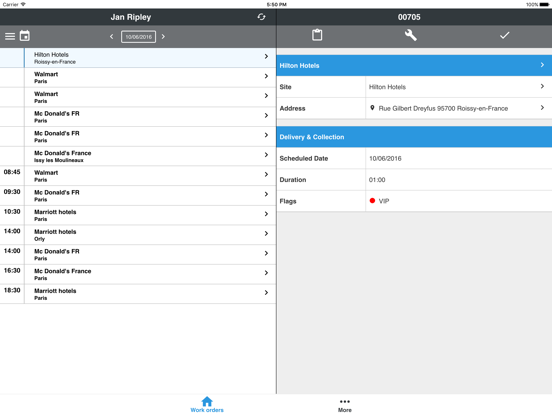This screenshot has width=552, height=414.
Task: Open the wrench tools icon
Action: (x=410, y=35)
